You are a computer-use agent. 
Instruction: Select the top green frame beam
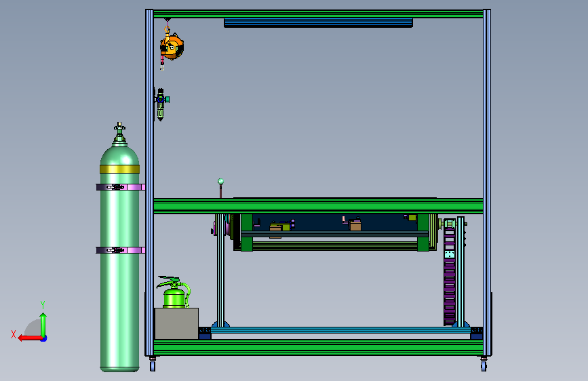pyautogui.click(x=318, y=14)
